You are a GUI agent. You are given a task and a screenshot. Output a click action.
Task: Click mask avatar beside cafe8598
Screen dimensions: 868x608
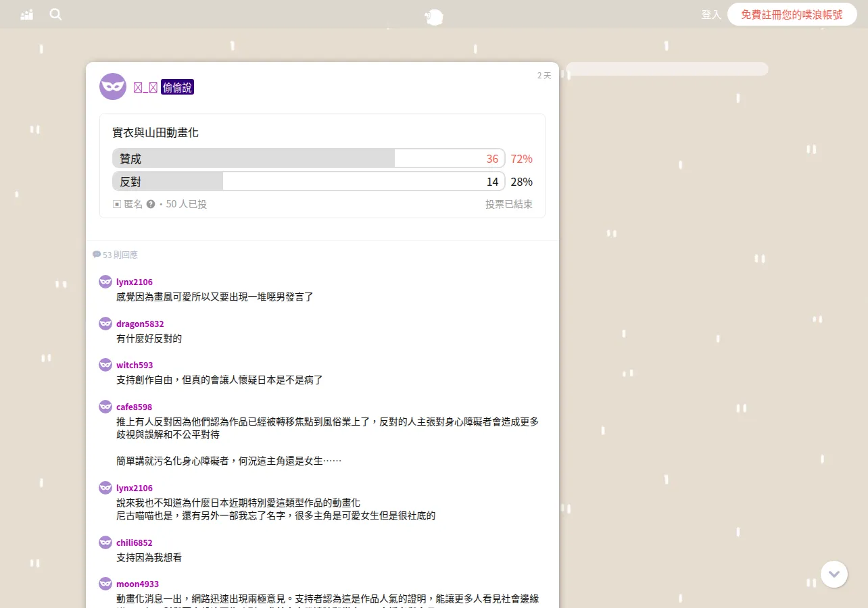click(105, 407)
